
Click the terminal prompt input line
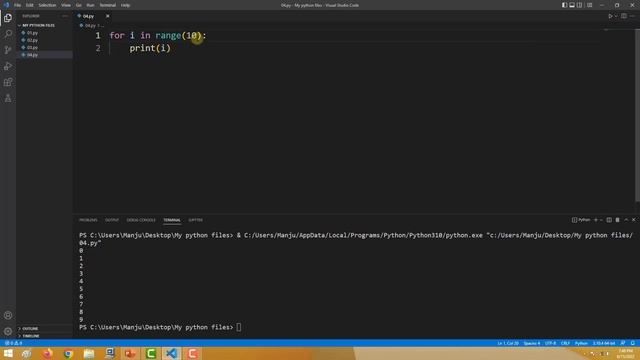pyautogui.click(x=160, y=327)
